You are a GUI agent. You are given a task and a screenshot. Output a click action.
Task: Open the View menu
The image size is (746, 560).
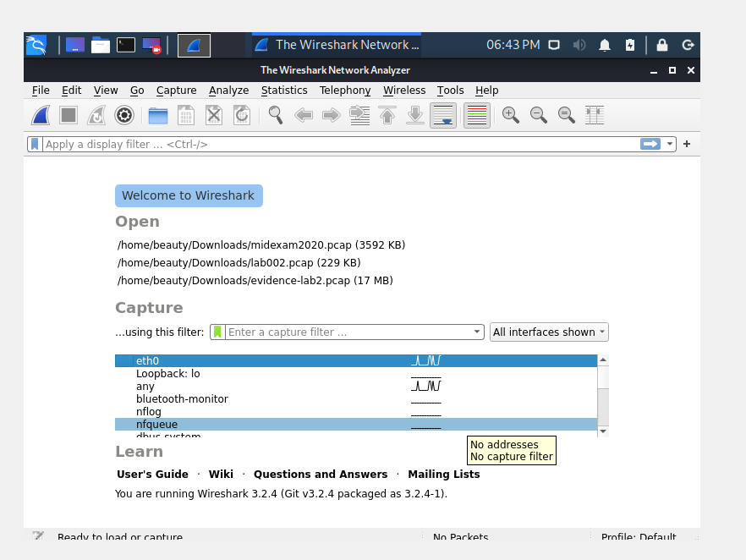tap(105, 91)
